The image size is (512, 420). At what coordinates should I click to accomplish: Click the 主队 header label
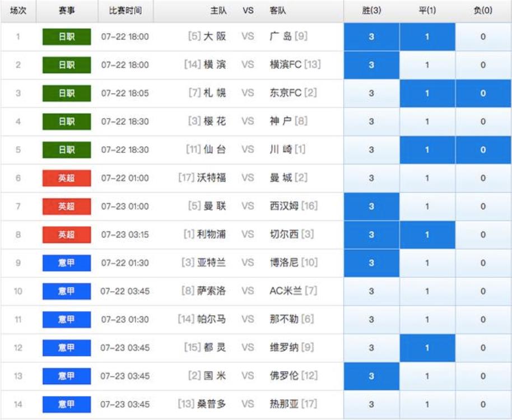(x=218, y=11)
